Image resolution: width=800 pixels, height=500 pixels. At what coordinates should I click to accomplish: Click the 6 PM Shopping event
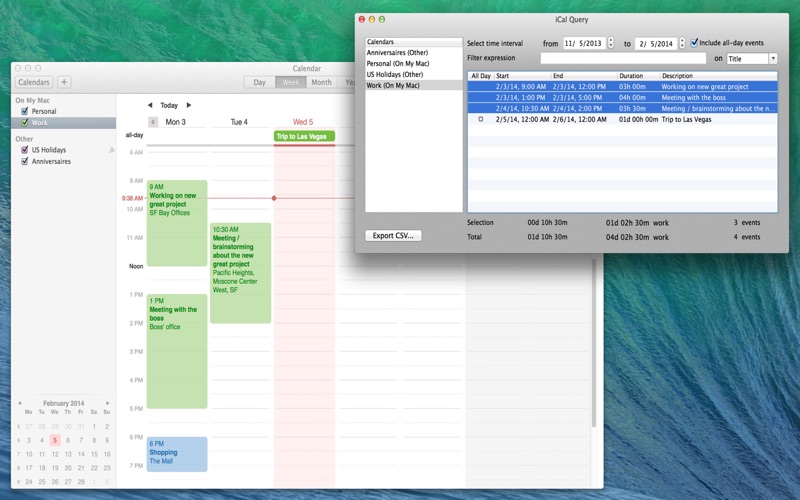click(x=177, y=454)
